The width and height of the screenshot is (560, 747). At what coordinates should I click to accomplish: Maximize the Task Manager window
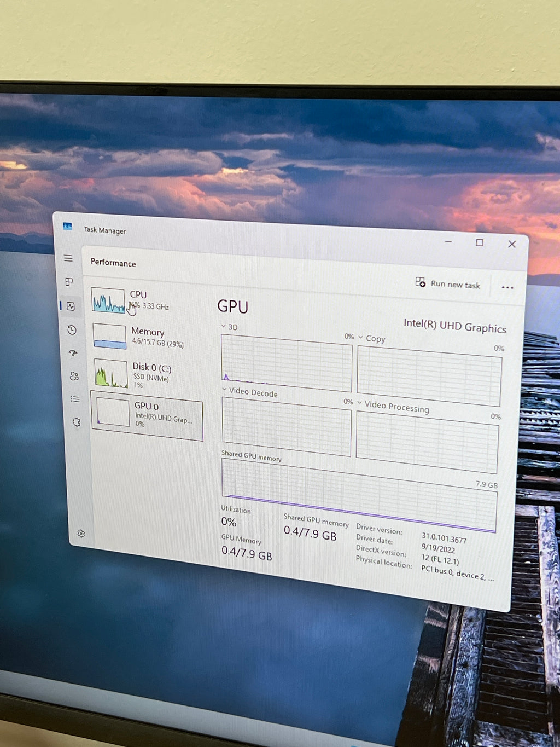[x=480, y=242]
